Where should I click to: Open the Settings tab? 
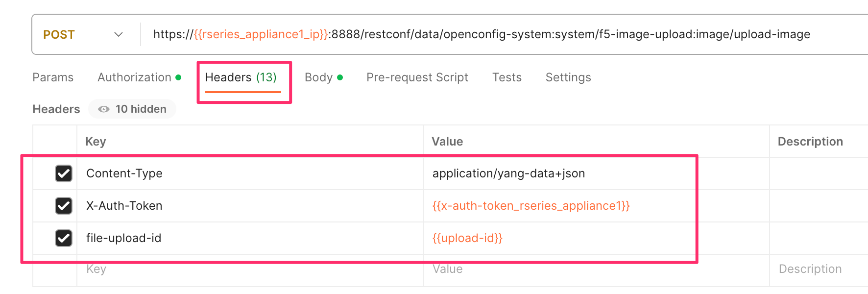click(x=568, y=77)
